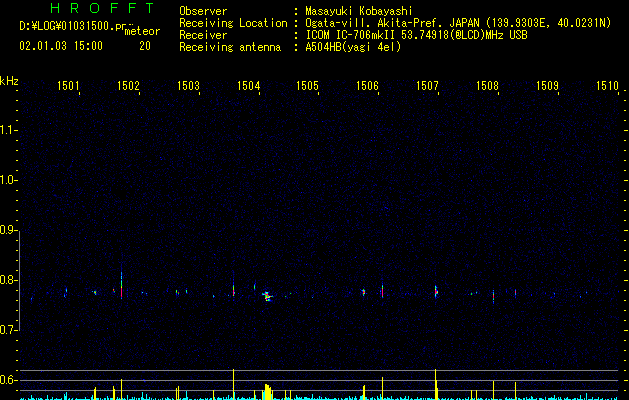
Task: Click the tallest yellow intensity spike before 1504
Action: coord(233,384)
